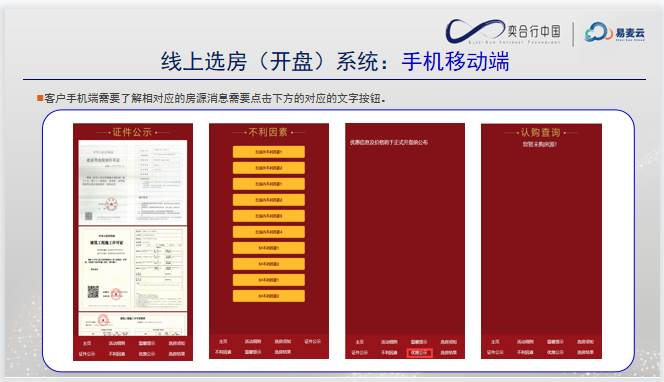Choose 选房须知 on the 认购查询 phone screen
Image resolution: width=664 pixels, height=382 pixels.
(585, 341)
